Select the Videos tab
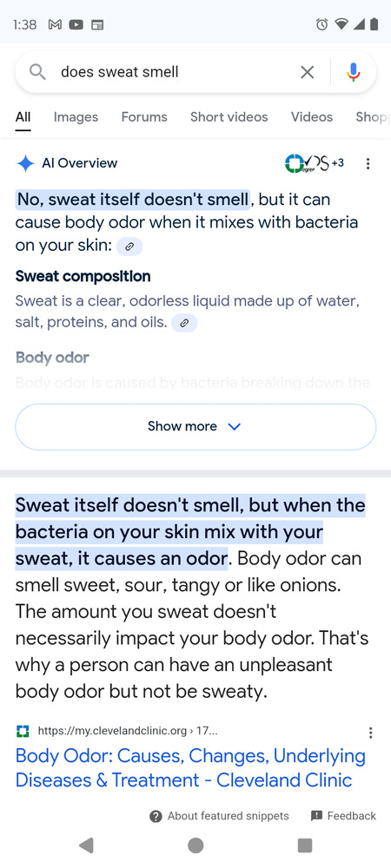 pos(312,117)
